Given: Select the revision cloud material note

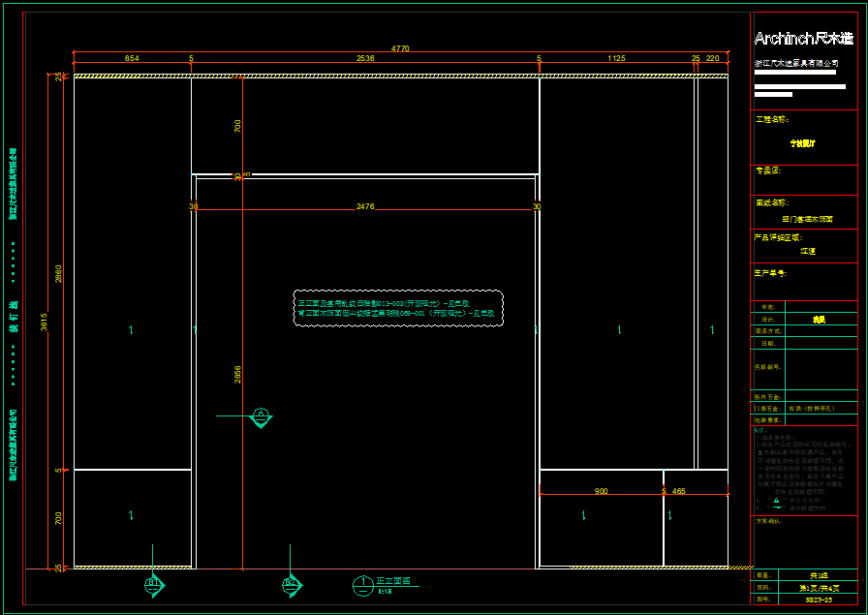Looking at the screenshot, I should click(x=398, y=308).
